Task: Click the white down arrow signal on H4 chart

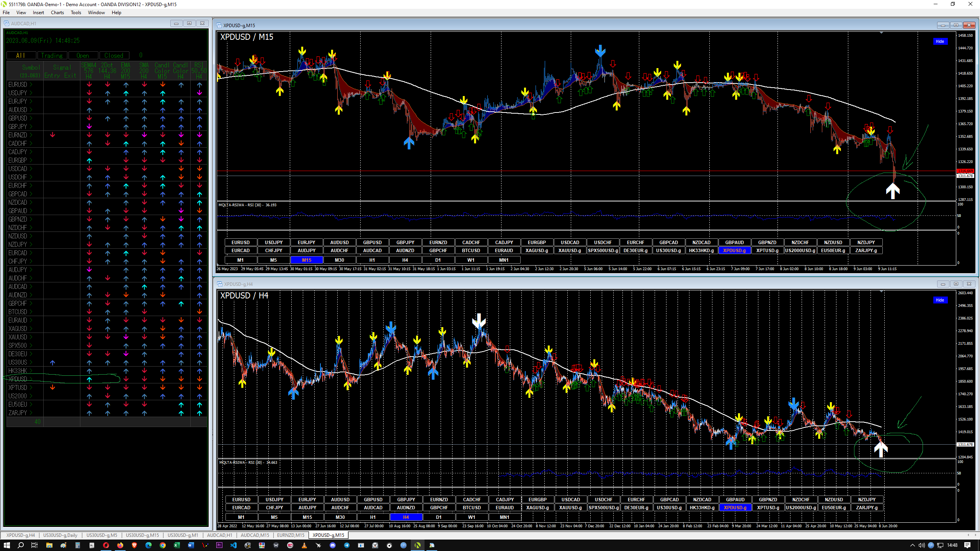Action: click(479, 321)
